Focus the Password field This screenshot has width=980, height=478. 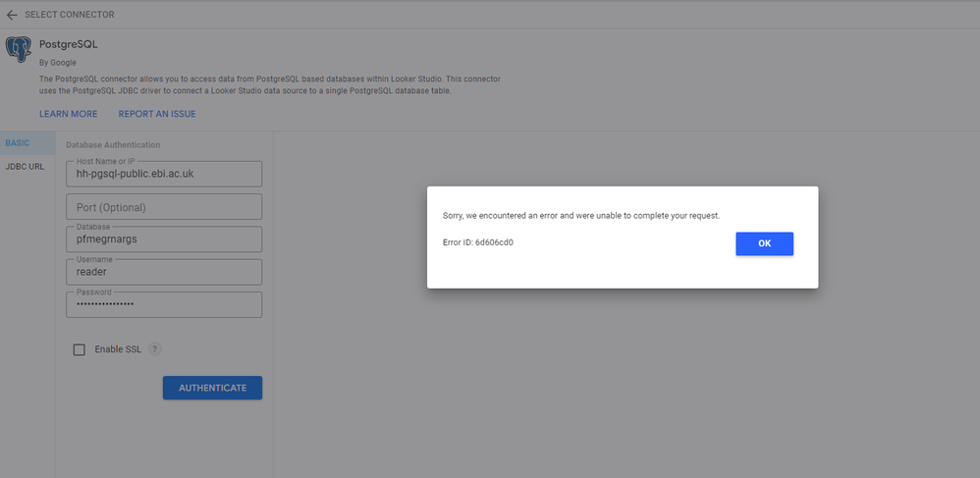164,304
